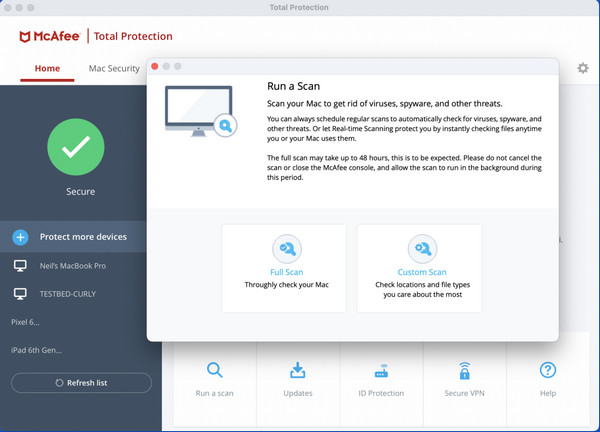Click the blue plus icon for Protect more devices
This screenshot has height=432, width=600.
coord(20,237)
